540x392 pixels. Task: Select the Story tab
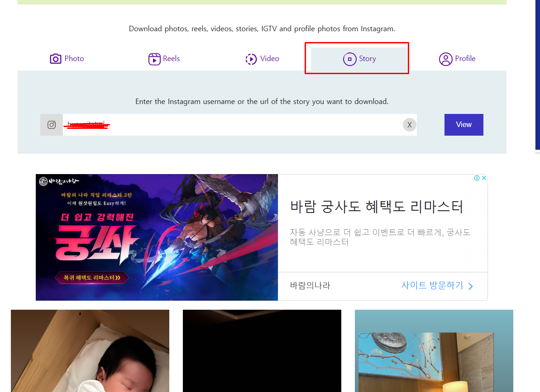[x=359, y=59]
